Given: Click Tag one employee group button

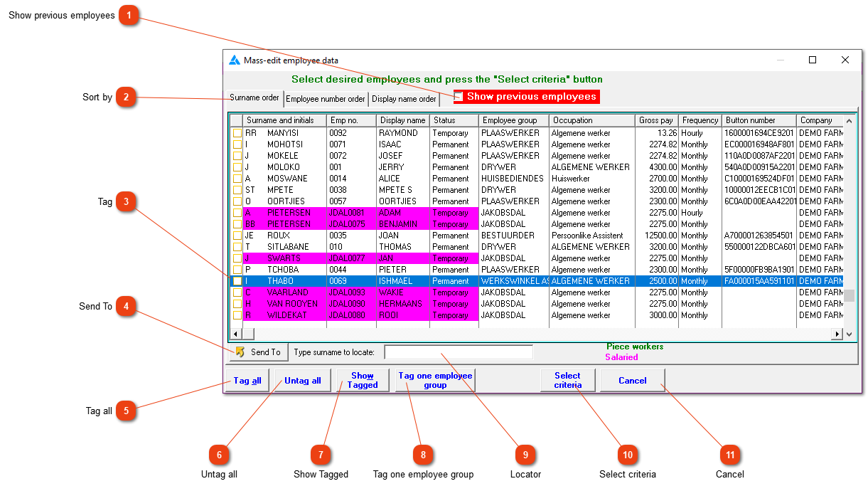Looking at the screenshot, I should 435,381.
